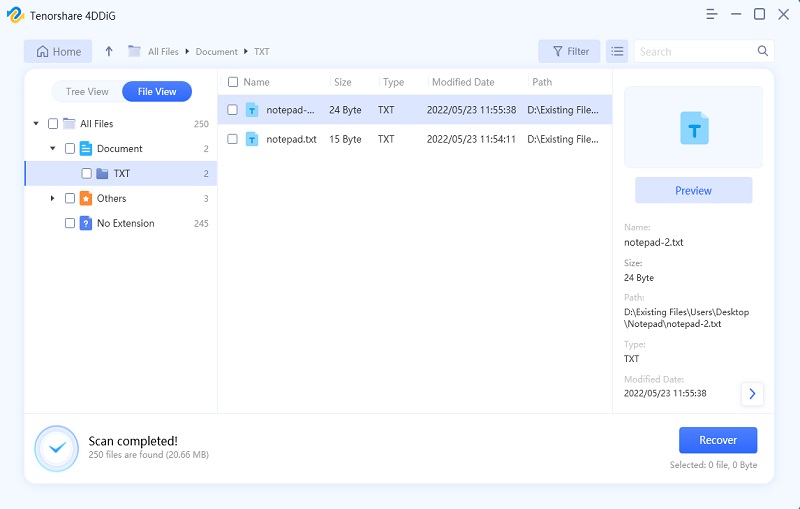Click the 2022/05/23 11:54:11 date cell

471,139
